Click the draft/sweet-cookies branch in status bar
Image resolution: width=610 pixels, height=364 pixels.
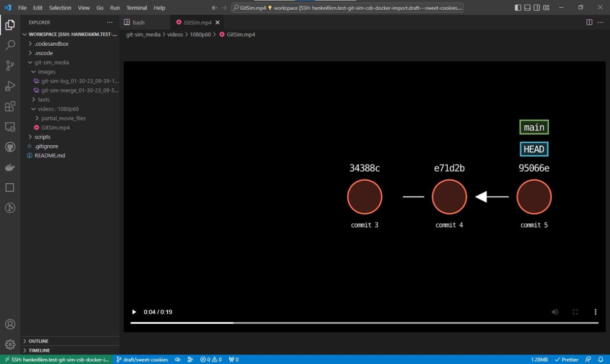point(144,359)
